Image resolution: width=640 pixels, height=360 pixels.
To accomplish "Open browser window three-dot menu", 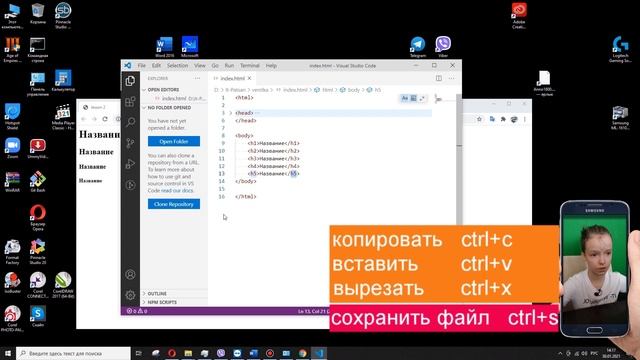I will [x=524, y=119].
